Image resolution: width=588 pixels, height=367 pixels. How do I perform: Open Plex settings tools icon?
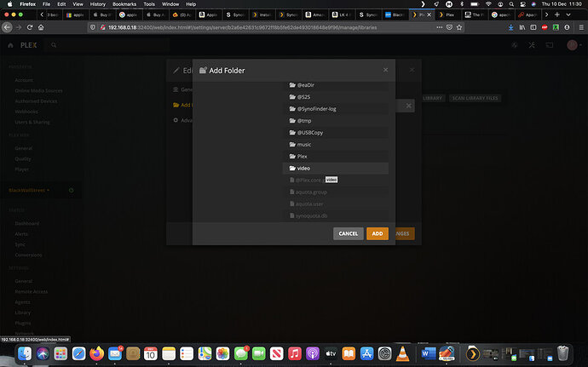532,45
